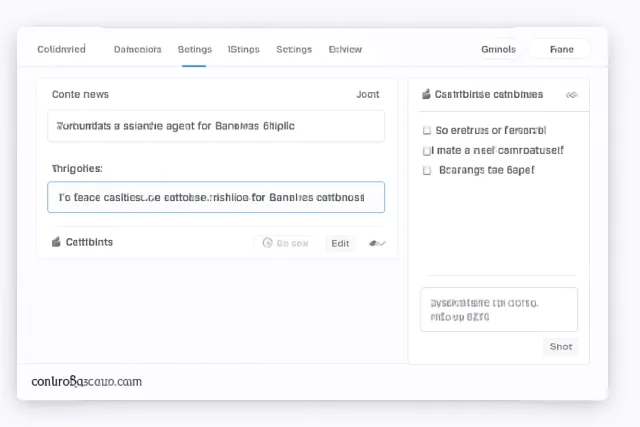Click the clock icon button beside Edit
The image size is (640, 427).
pos(286,243)
